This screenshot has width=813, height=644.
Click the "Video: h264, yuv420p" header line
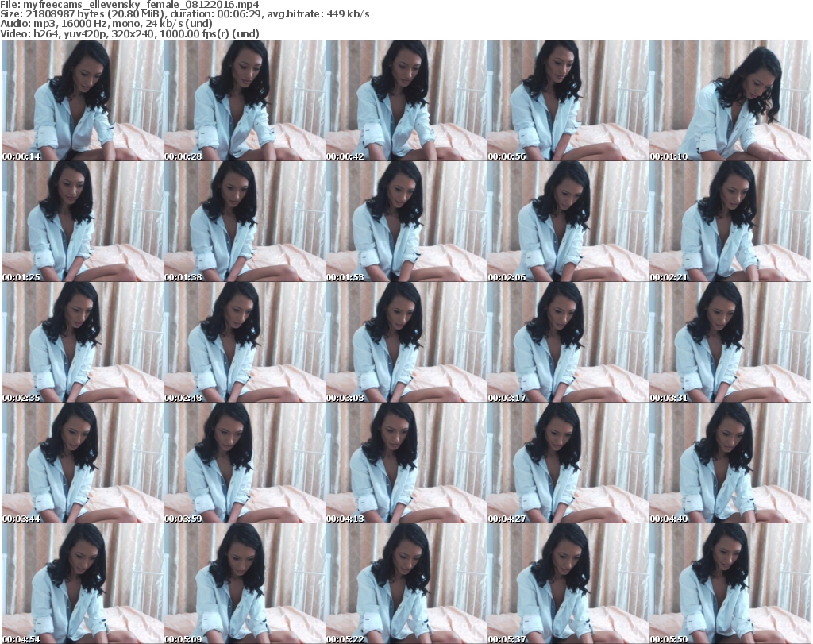click(x=129, y=33)
